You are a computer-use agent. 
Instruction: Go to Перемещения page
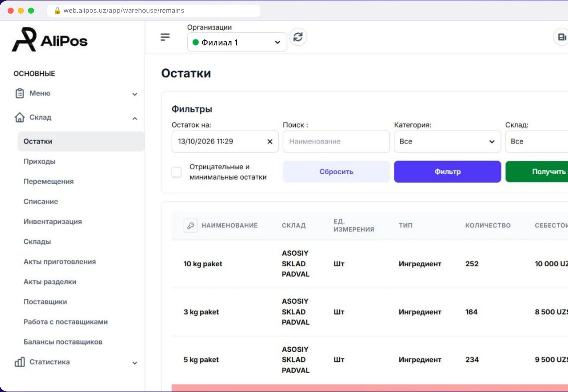pos(49,181)
